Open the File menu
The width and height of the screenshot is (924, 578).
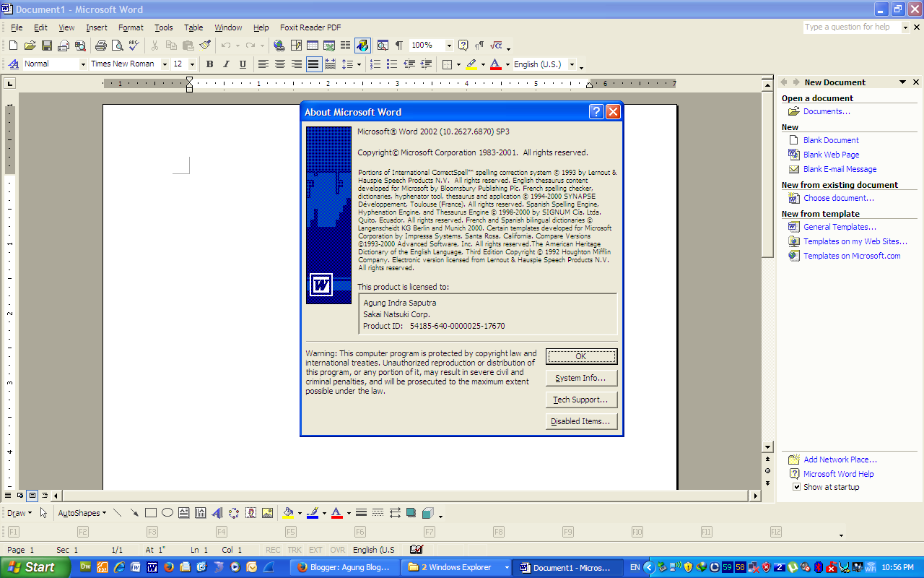17,27
